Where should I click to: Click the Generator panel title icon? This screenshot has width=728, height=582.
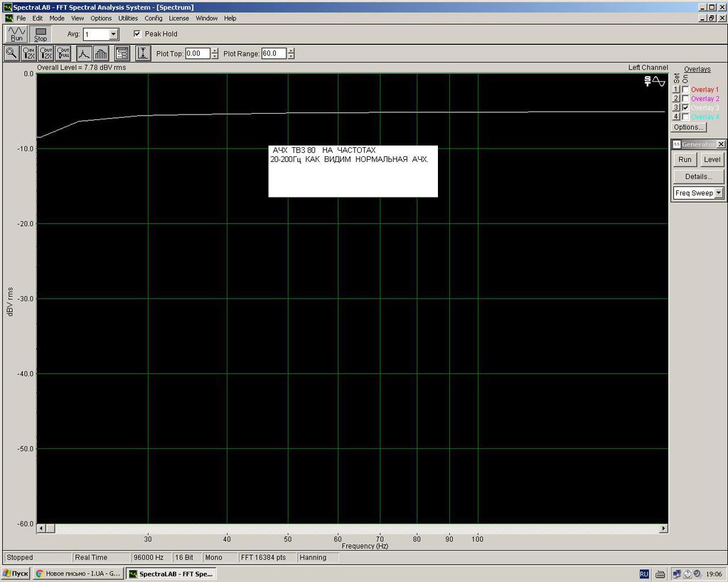click(x=677, y=144)
